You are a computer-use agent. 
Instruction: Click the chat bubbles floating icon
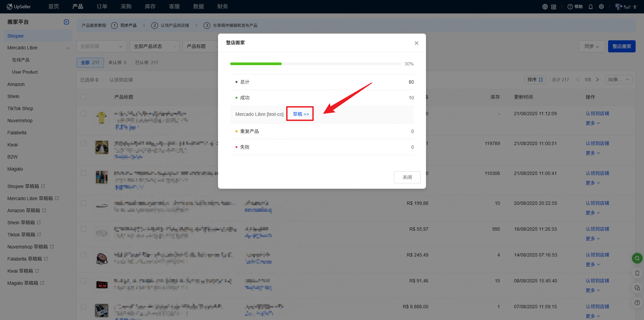637,288
